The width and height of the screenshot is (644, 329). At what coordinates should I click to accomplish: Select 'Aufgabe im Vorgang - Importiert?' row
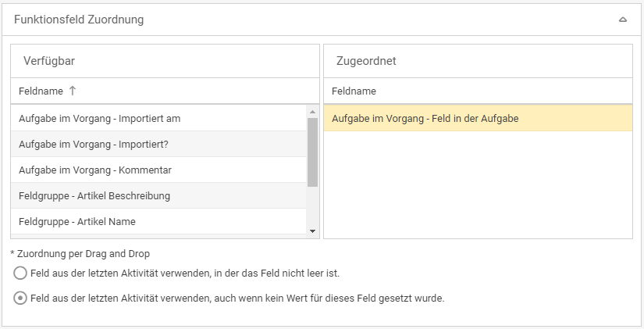pos(93,145)
